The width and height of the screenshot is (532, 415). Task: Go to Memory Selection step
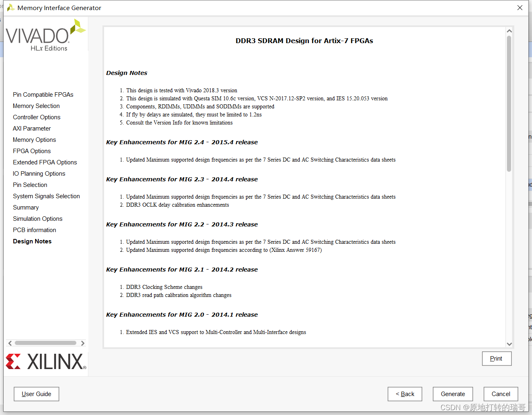click(36, 106)
